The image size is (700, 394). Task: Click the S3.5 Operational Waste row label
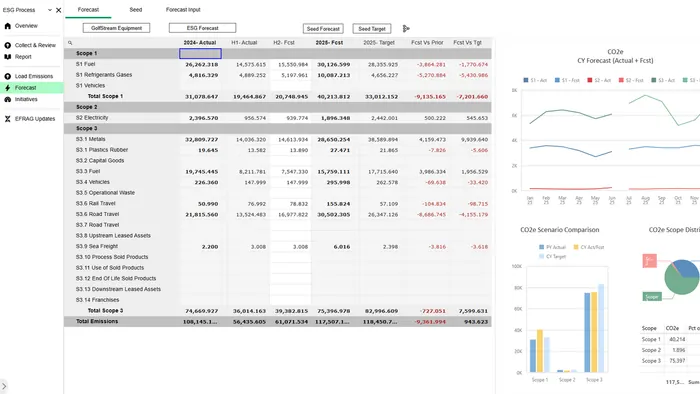tap(105, 193)
